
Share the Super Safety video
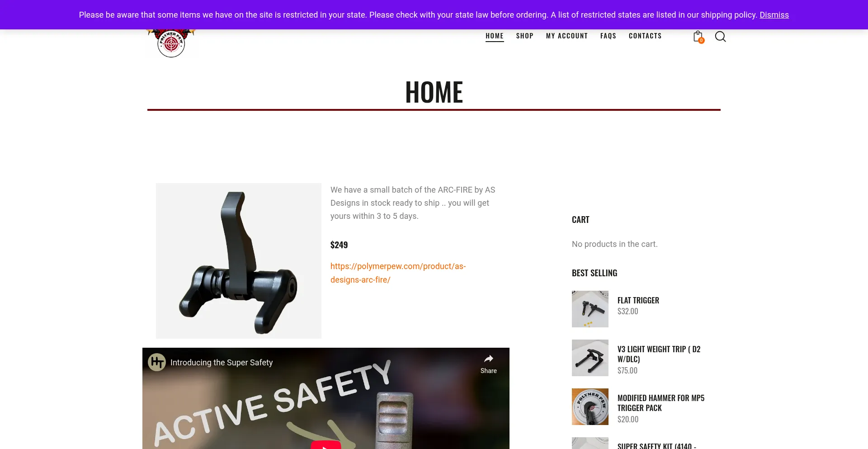pyautogui.click(x=488, y=364)
